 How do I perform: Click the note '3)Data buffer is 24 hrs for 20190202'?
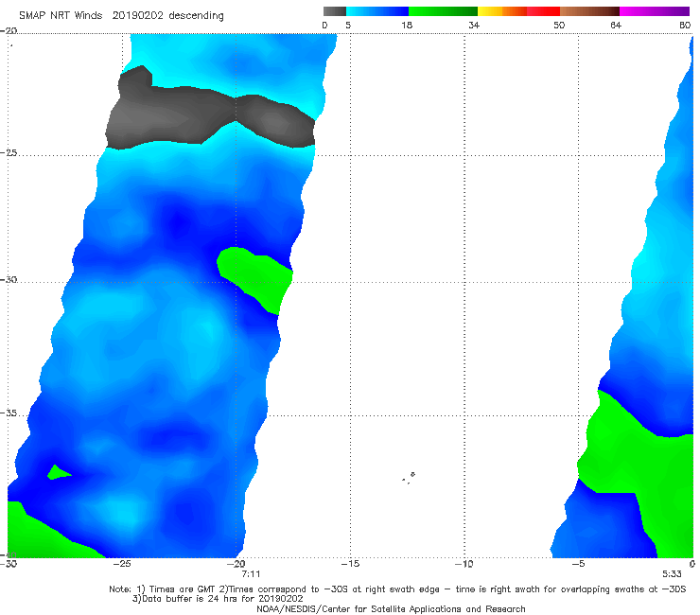click(x=218, y=599)
